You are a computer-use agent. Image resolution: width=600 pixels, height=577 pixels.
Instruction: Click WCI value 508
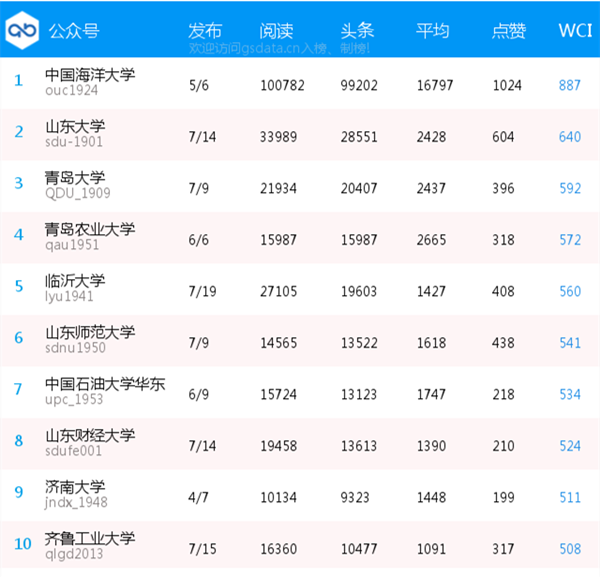click(x=570, y=549)
